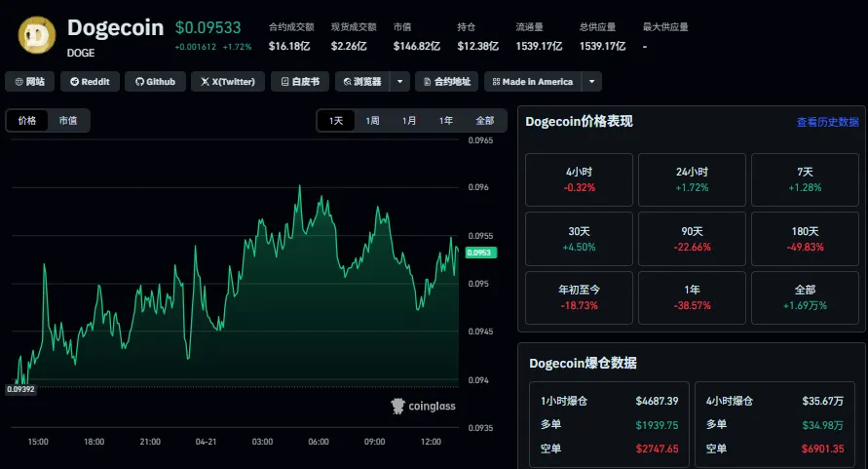
Task: Expand the 浏览器 dropdown arrow
Action: (x=399, y=82)
